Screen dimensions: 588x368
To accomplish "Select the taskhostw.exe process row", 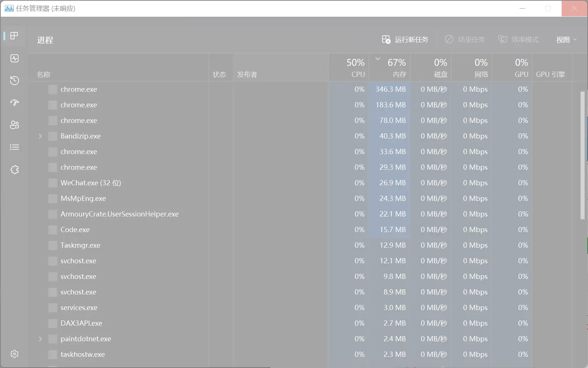I will click(x=300, y=355).
